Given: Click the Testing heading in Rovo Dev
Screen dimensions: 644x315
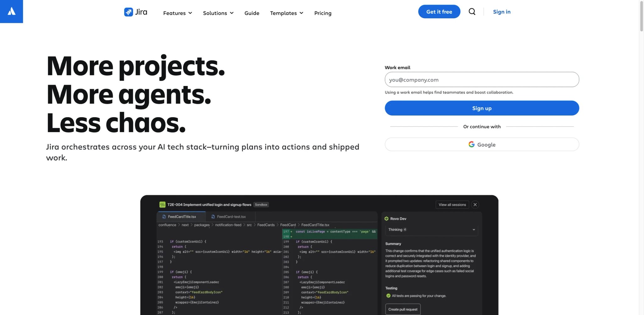Looking at the screenshot, I should (x=391, y=288).
